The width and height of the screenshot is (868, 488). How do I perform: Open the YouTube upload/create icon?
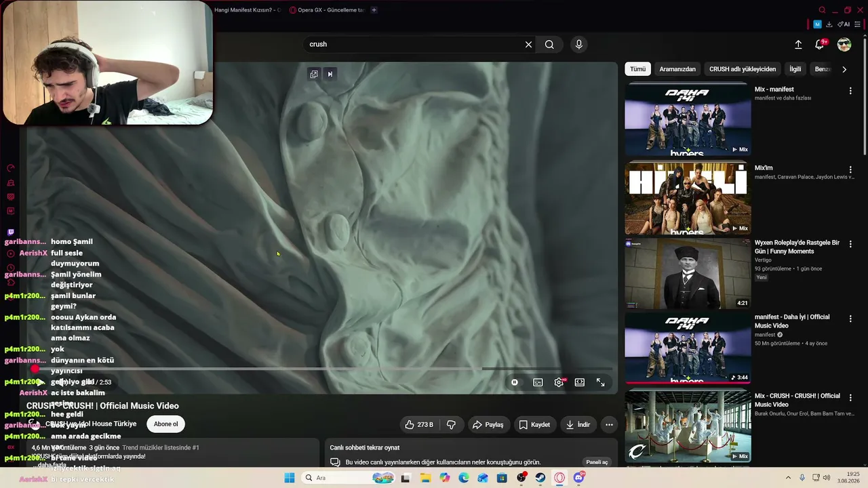tap(798, 45)
